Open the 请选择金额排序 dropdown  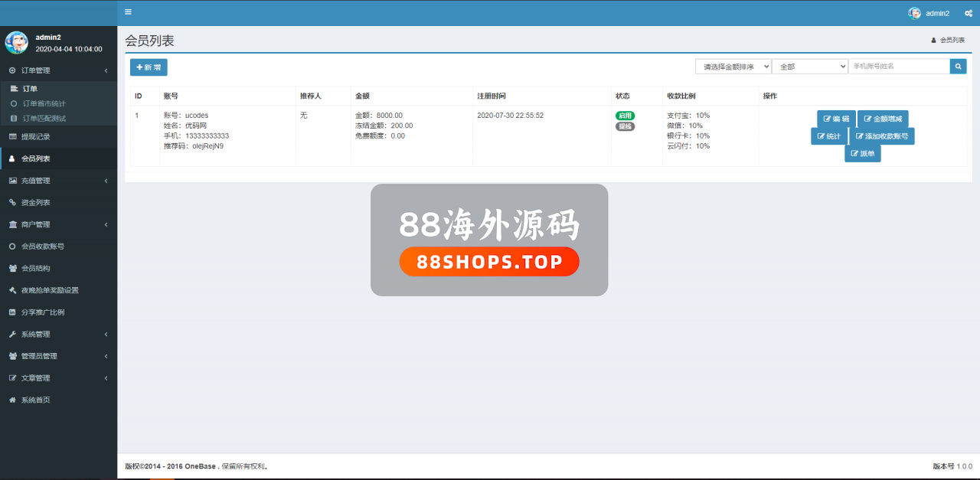tap(733, 67)
